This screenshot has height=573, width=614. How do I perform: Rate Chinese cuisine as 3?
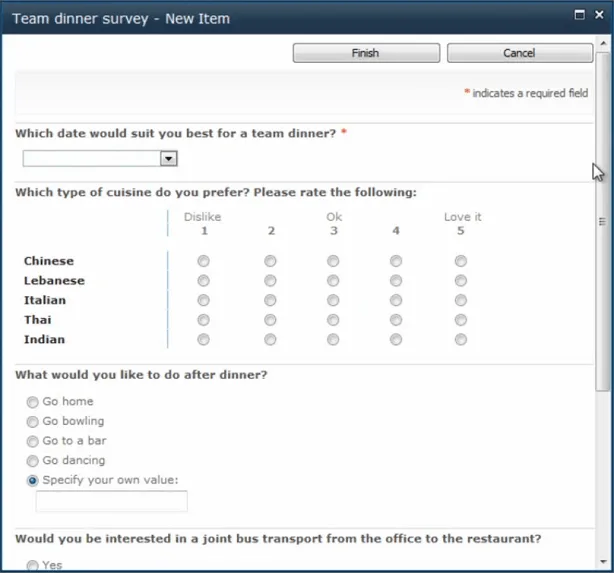tap(333, 261)
